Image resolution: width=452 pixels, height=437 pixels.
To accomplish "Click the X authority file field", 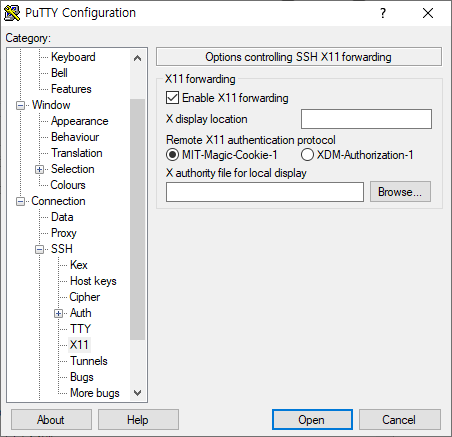I will 265,192.
